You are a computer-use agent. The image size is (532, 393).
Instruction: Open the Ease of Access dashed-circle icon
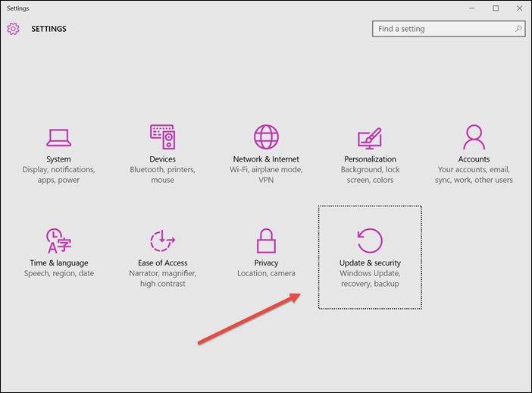[162, 241]
